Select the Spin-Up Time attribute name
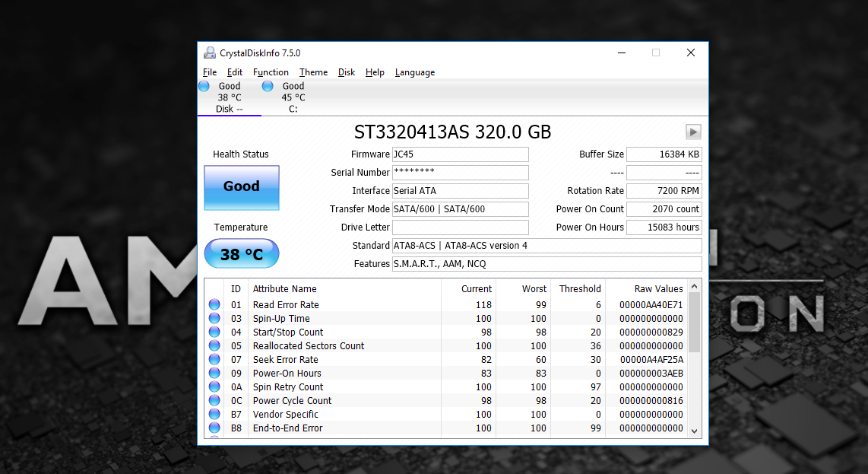Screen dimensions: 868x474 pos(281,318)
